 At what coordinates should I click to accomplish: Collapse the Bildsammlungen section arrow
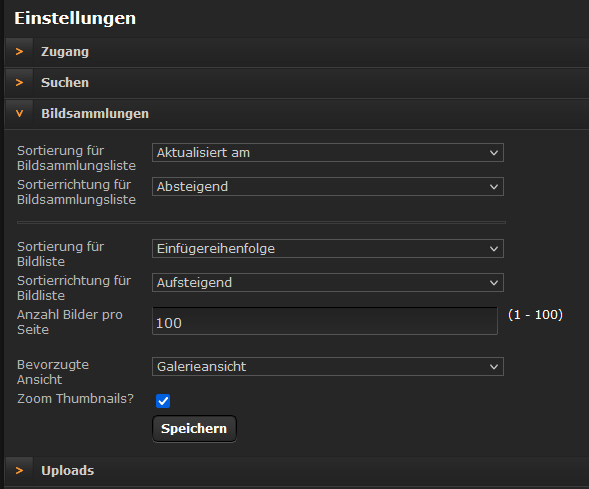(19, 114)
